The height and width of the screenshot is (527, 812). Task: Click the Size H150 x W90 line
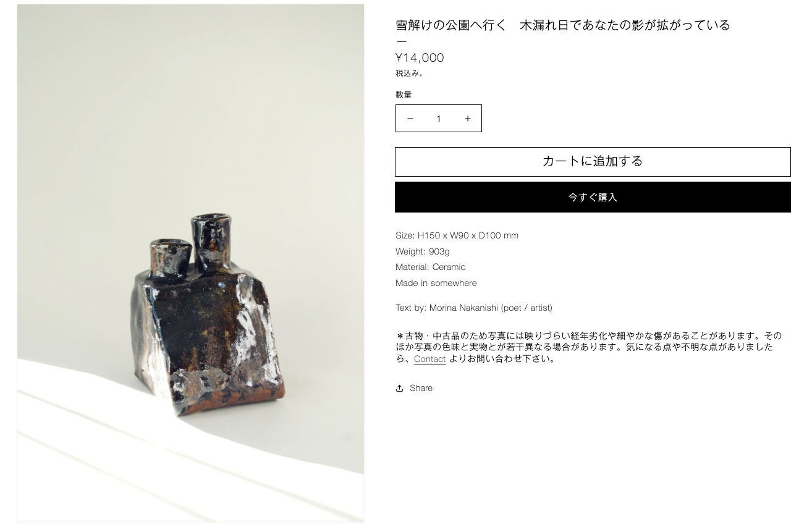[457, 235]
